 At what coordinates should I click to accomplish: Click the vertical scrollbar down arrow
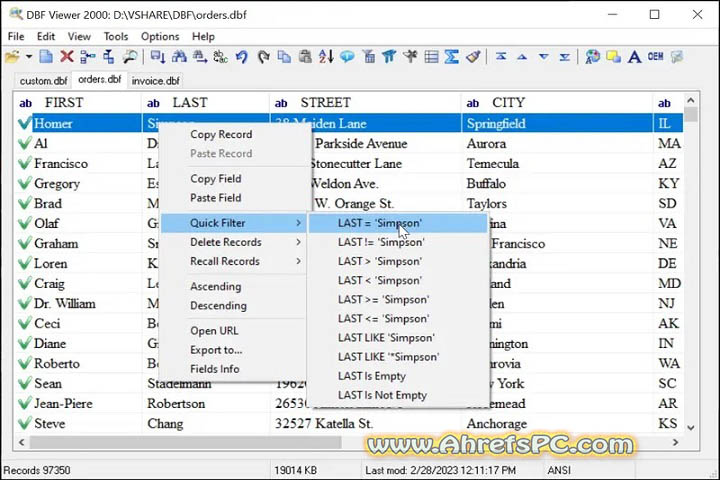point(691,428)
